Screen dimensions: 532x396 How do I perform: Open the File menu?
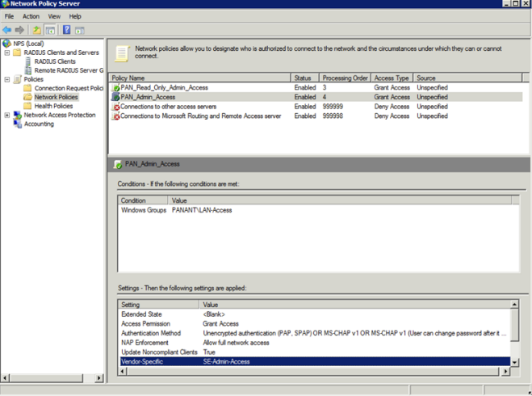[10, 16]
